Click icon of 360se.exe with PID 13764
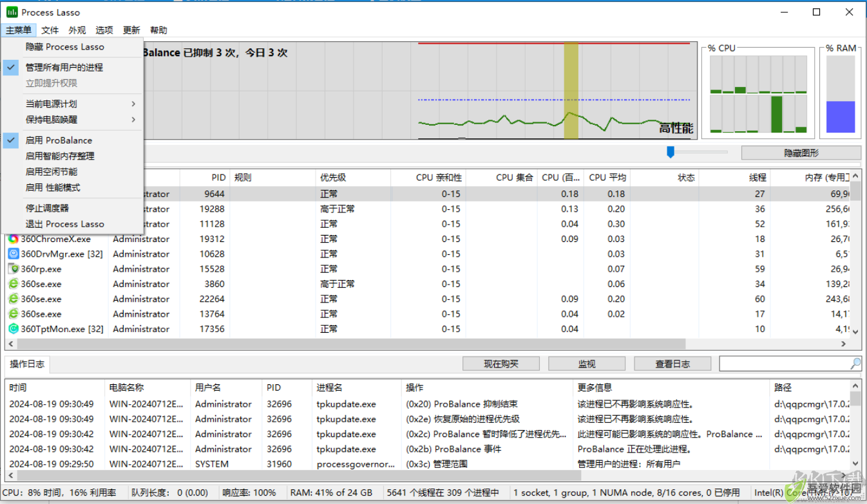 (x=13, y=314)
